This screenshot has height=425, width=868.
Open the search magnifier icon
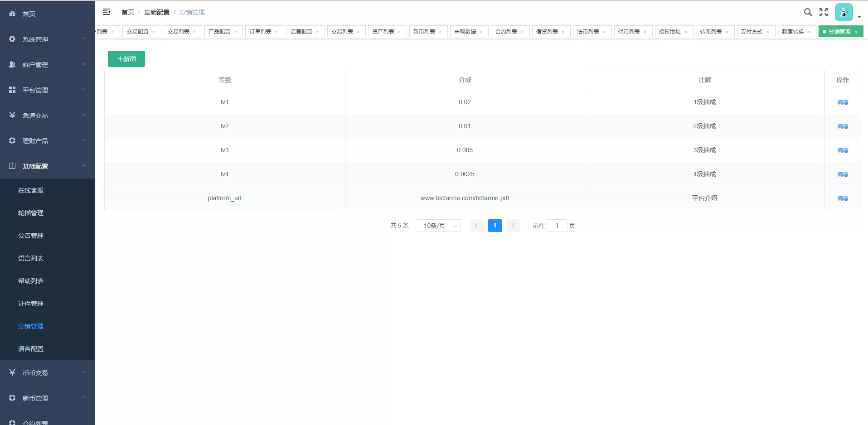coord(808,12)
